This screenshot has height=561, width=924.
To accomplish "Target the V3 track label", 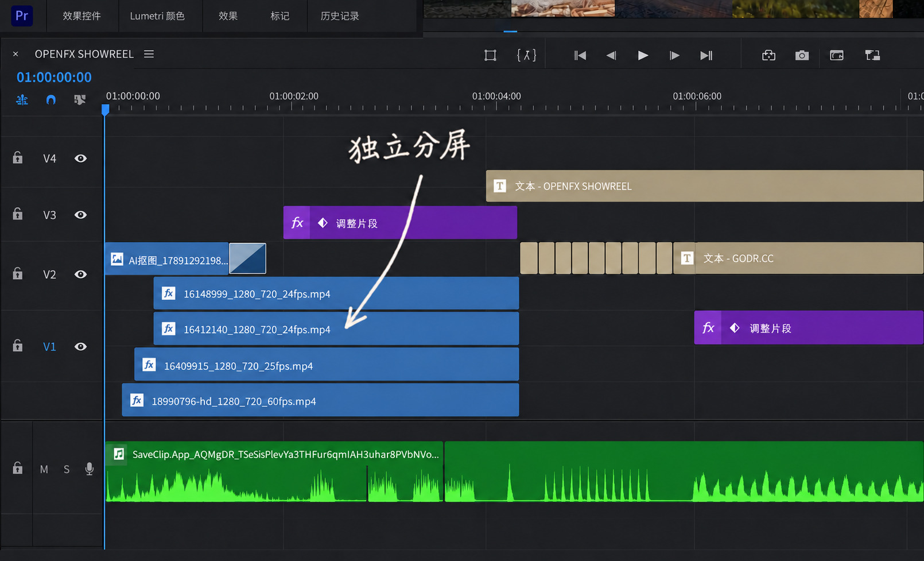I will pyautogui.click(x=49, y=215).
